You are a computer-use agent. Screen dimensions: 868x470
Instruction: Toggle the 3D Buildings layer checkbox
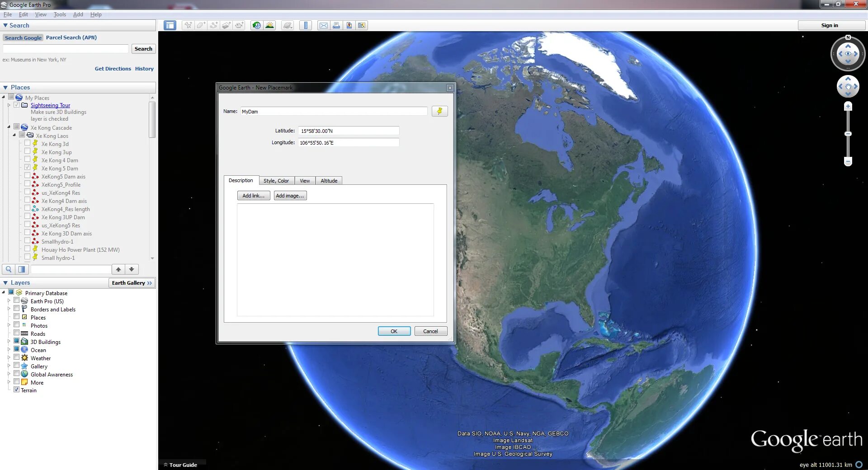point(16,341)
